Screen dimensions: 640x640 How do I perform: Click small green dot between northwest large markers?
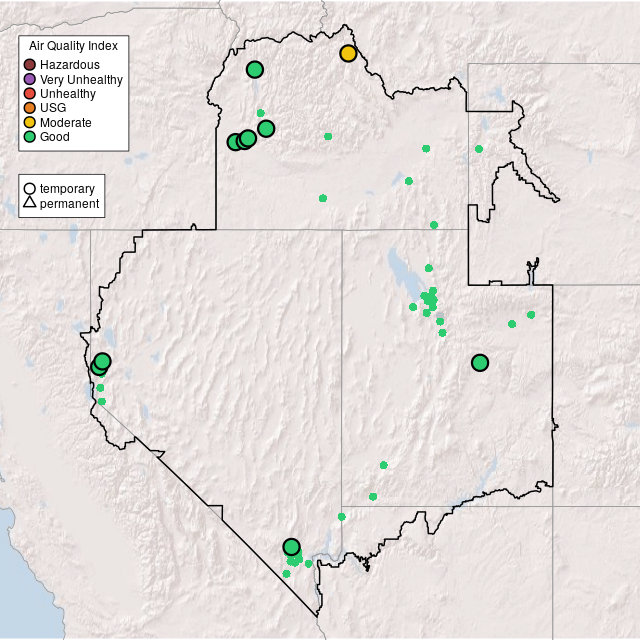(x=260, y=113)
